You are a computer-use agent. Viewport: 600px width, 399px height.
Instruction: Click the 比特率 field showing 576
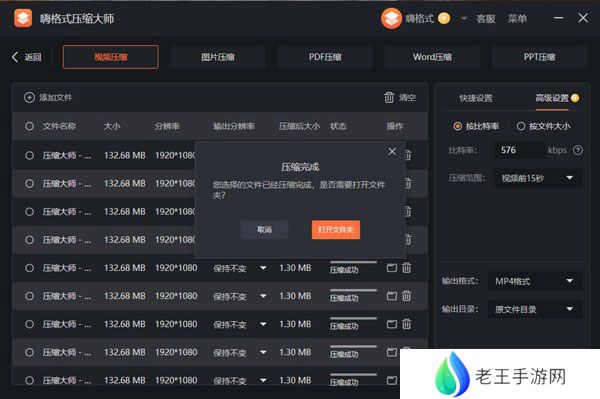tap(520, 150)
